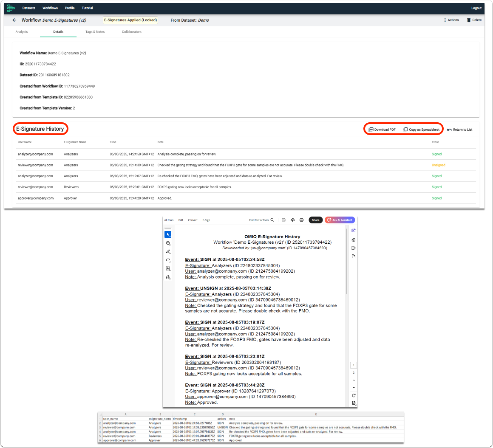Go to next page with down chevron
The image size is (493, 448).
(x=354, y=388)
